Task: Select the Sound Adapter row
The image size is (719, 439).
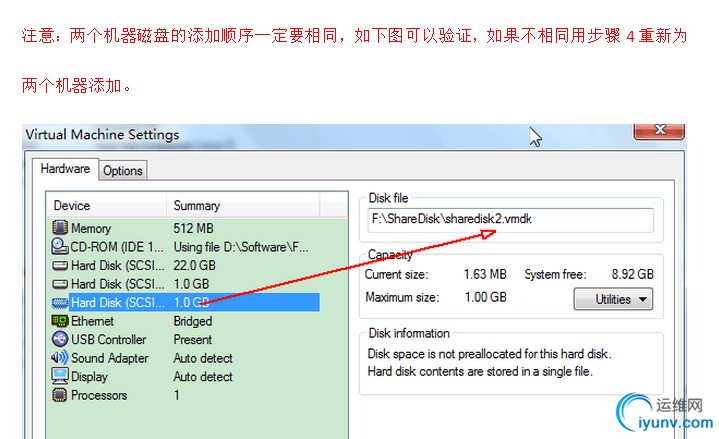Action: point(185,358)
